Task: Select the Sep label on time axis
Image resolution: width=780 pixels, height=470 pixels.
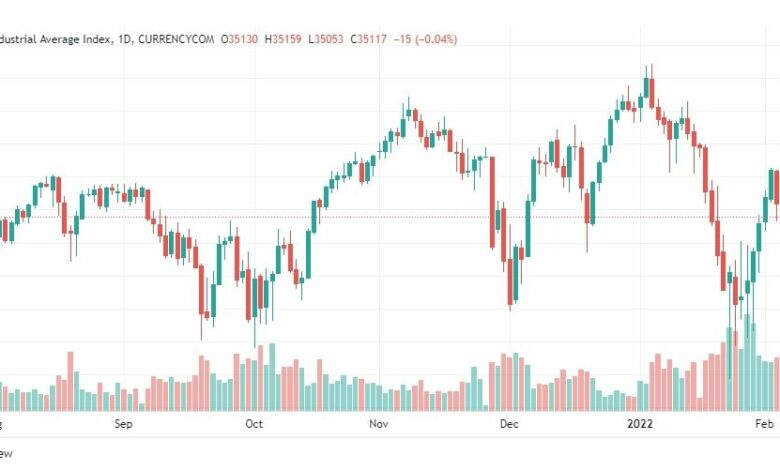Action: click(x=123, y=424)
